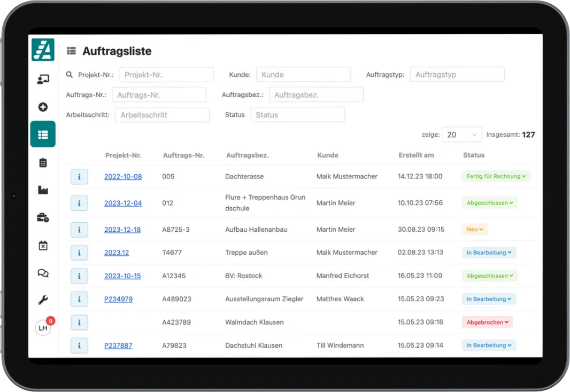
Task: Open project link 2022-10-08
Action: [123, 176]
